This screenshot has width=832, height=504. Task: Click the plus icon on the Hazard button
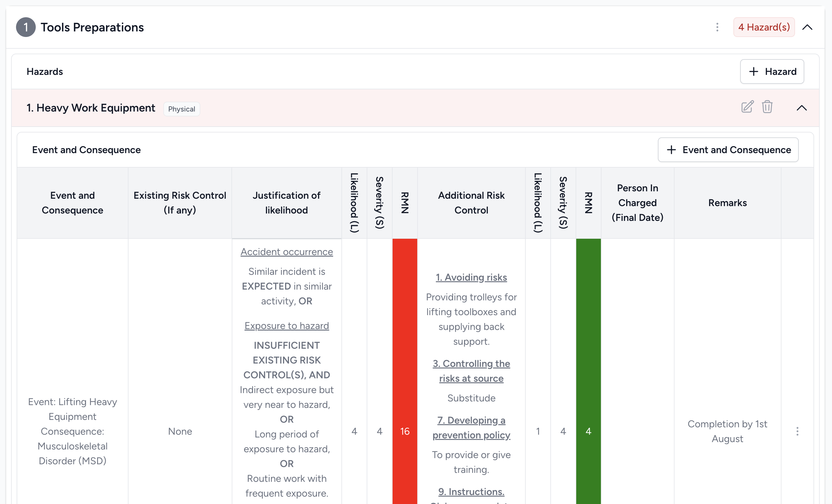[x=753, y=71]
